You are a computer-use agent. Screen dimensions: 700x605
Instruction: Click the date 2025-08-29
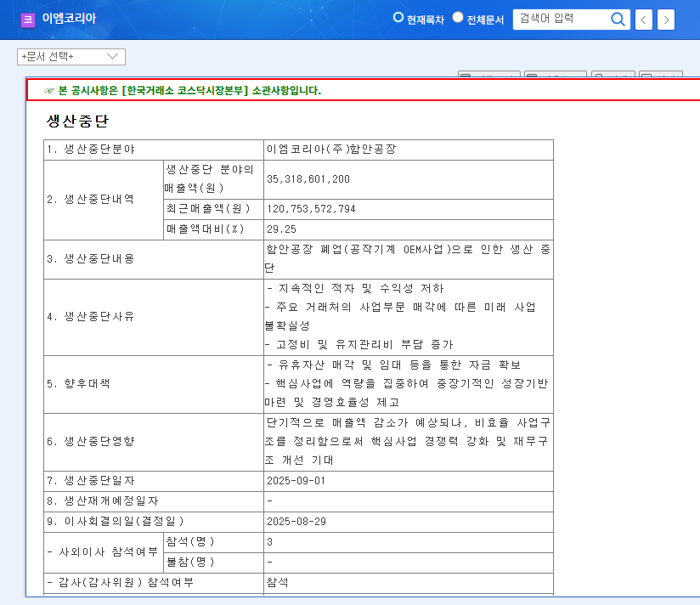(x=296, y=522)
